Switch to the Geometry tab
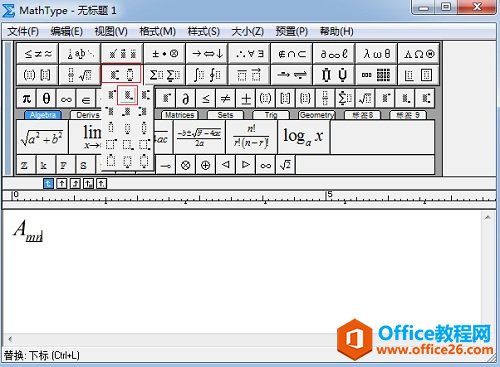 coord(316,115)
